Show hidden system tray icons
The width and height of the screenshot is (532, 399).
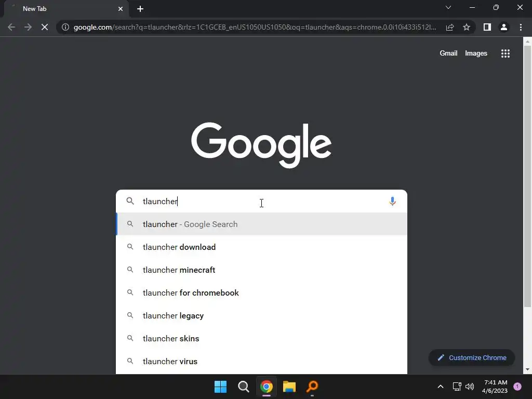pyautogui.click(x=441, y=387)
